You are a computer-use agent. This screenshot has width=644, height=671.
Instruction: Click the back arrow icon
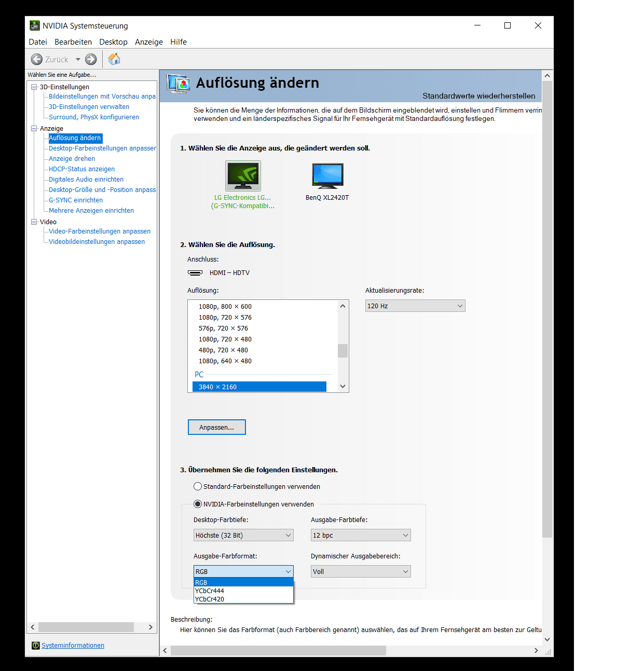(x=37, y=59)
